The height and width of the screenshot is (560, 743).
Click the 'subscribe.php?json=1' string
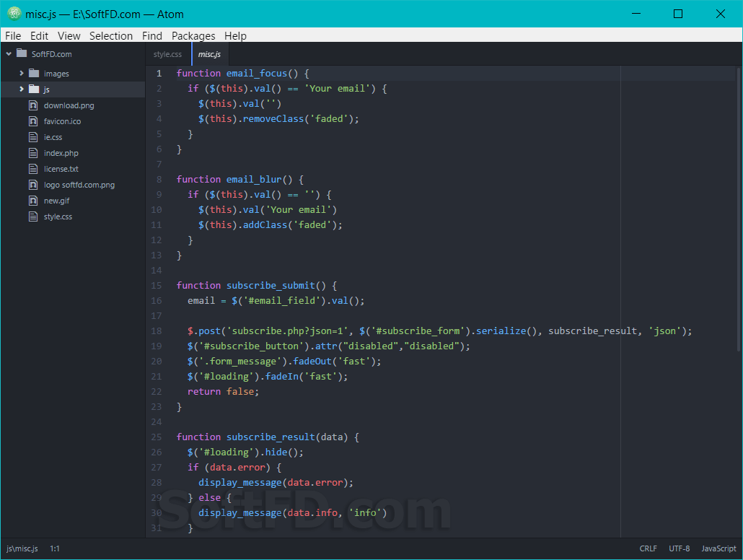tap(287, 331)
